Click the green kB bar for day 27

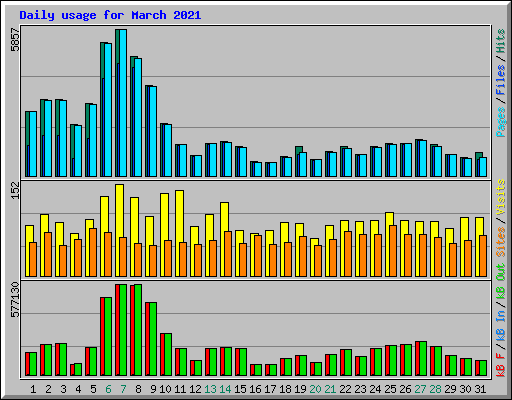[423, 359]
